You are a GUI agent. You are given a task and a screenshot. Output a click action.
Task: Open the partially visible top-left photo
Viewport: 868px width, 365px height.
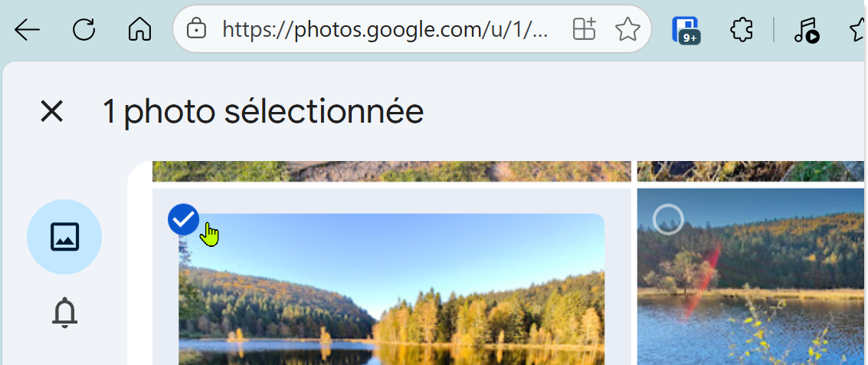pos(391,171)
